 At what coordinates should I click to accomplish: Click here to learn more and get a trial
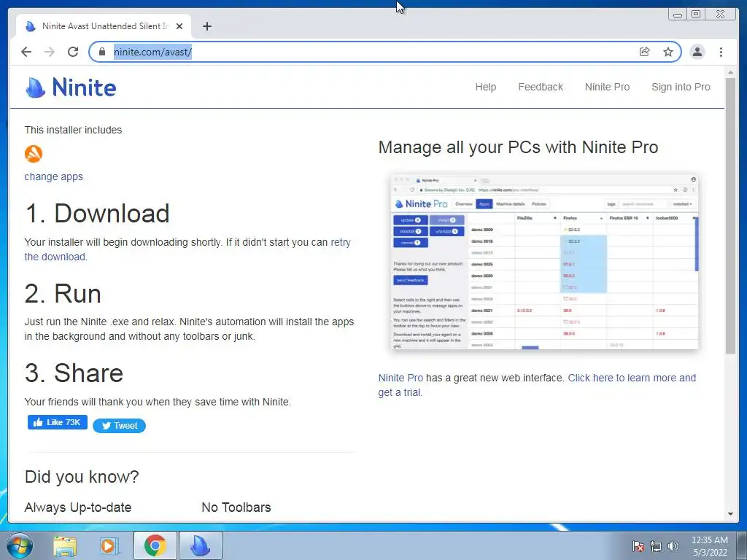537,385
